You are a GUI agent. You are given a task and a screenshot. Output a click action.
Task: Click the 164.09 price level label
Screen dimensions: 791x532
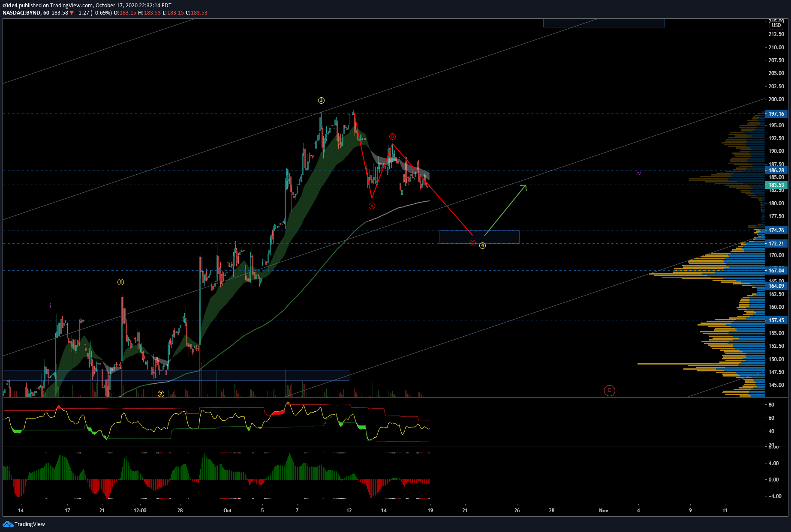(x=776, y=286)
